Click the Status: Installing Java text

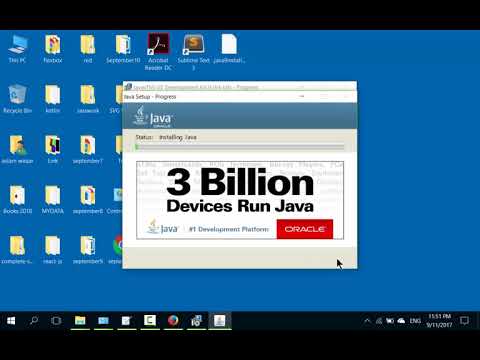[166, 137]
